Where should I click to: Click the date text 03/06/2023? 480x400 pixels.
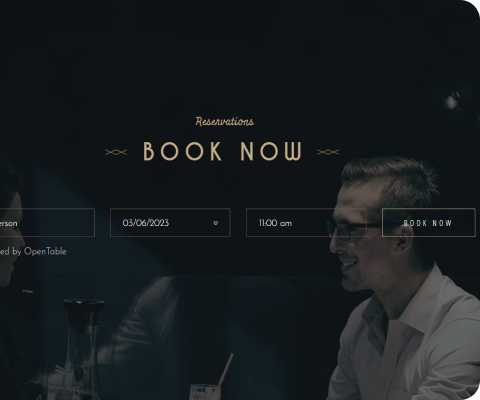coord(146,223)
